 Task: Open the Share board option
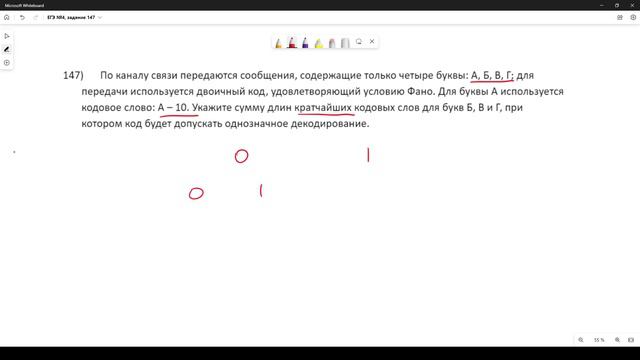pos(620,18)
